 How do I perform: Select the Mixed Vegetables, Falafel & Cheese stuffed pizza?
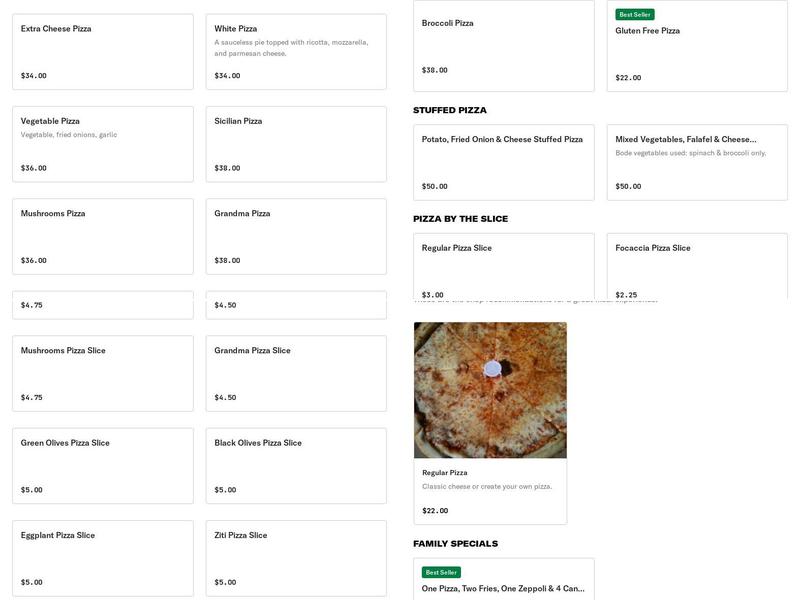695,157
